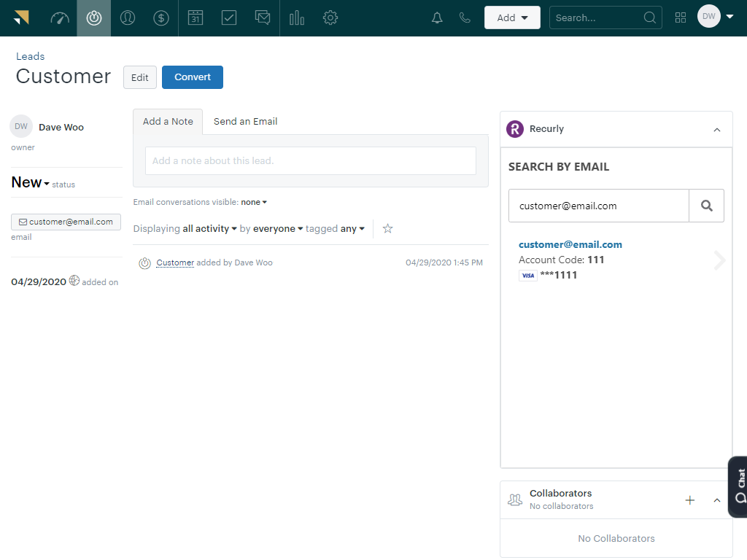Open the Tasks checkmark icon
This screenshot has height=560, width=747.
coord(229,18)
